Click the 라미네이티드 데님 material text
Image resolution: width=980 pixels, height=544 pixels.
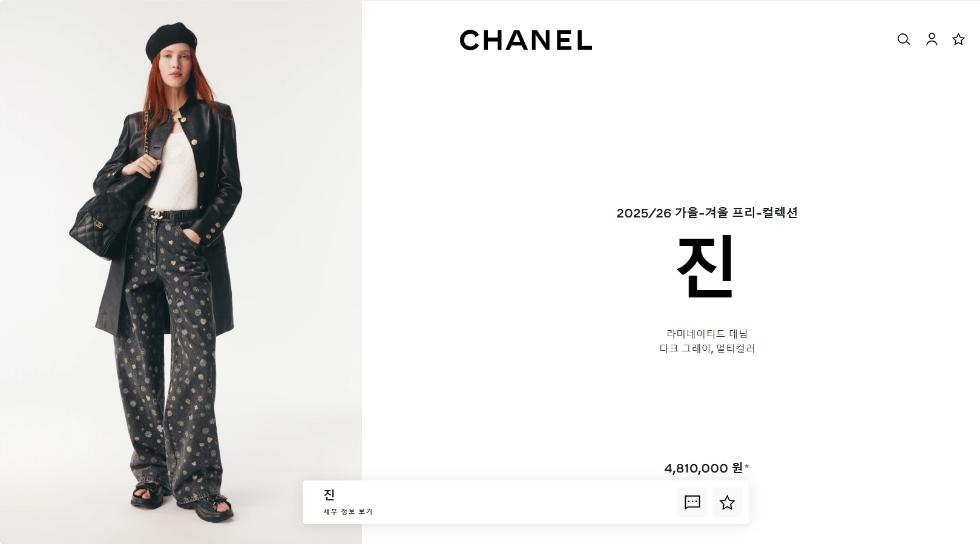(707, 334)
